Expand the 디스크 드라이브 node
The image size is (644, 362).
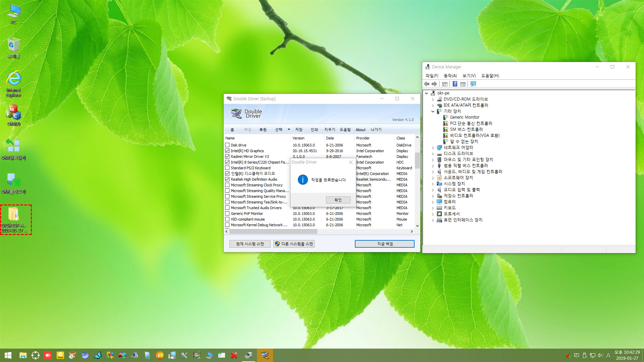(x=433, y=154)
